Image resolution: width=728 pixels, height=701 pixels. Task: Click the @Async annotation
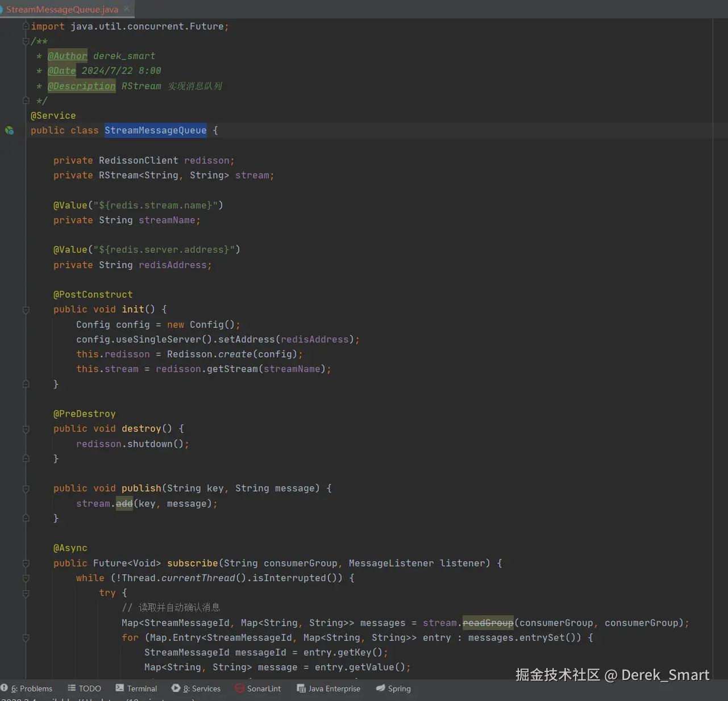[x=70, y=548]
